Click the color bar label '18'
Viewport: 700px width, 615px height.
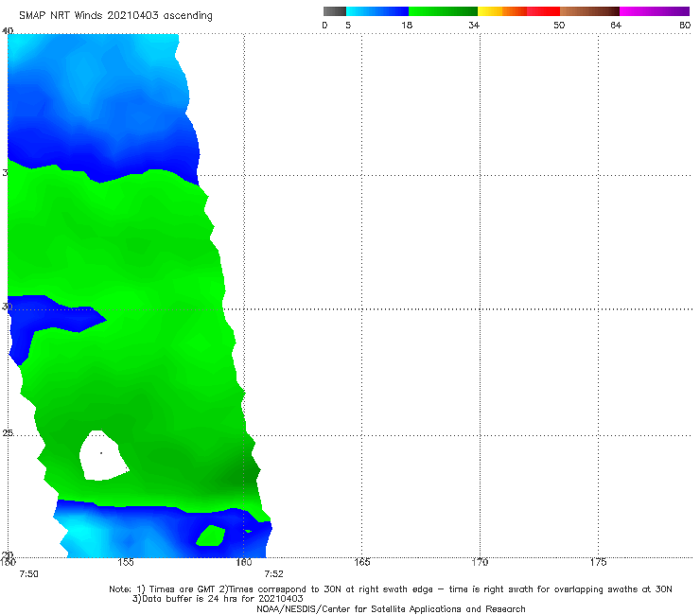407,25
